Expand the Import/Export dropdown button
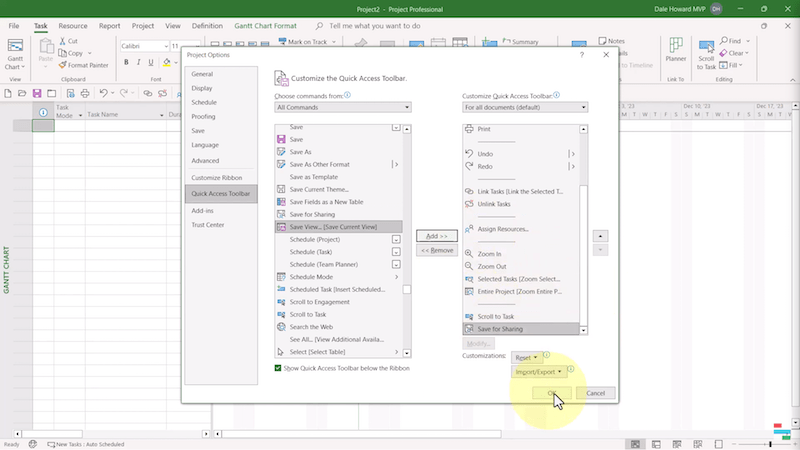 (537, 372)
